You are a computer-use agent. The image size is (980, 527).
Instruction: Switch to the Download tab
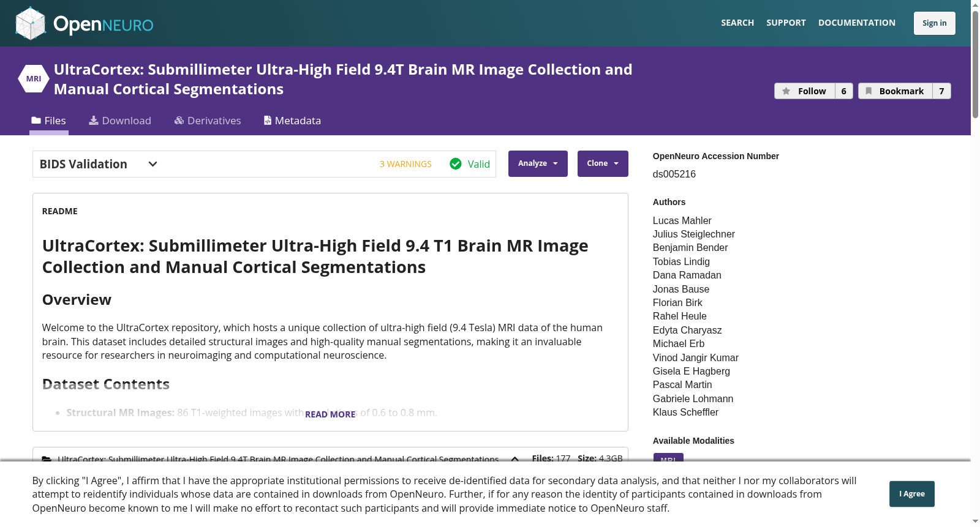[120, 121]
